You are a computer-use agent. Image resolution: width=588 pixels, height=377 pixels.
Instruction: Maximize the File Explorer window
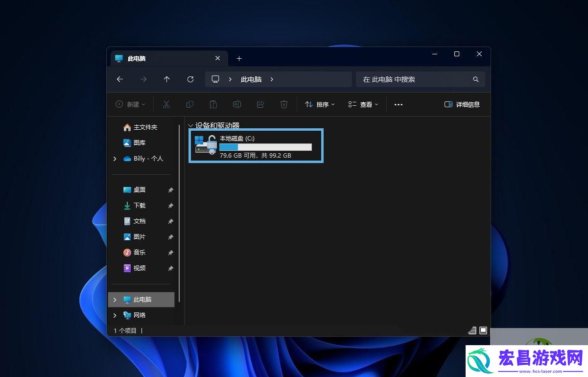click(x=457, y=54)
